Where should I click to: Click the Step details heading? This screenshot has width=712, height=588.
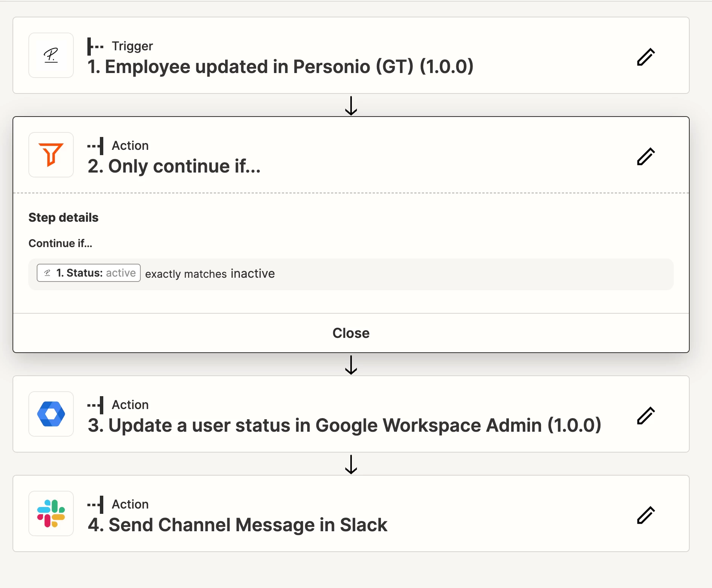[x=64, y=218]
